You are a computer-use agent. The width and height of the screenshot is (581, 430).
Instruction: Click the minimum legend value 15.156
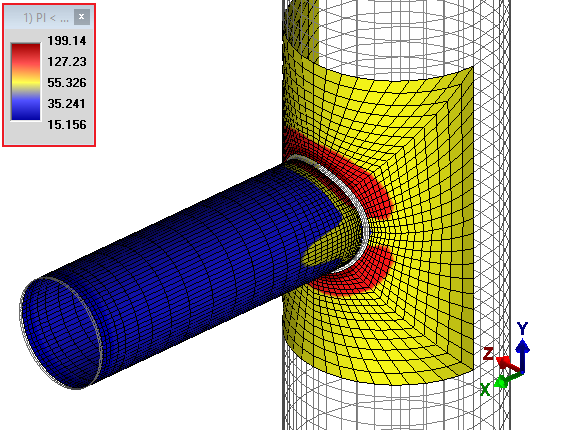(67, 125)
